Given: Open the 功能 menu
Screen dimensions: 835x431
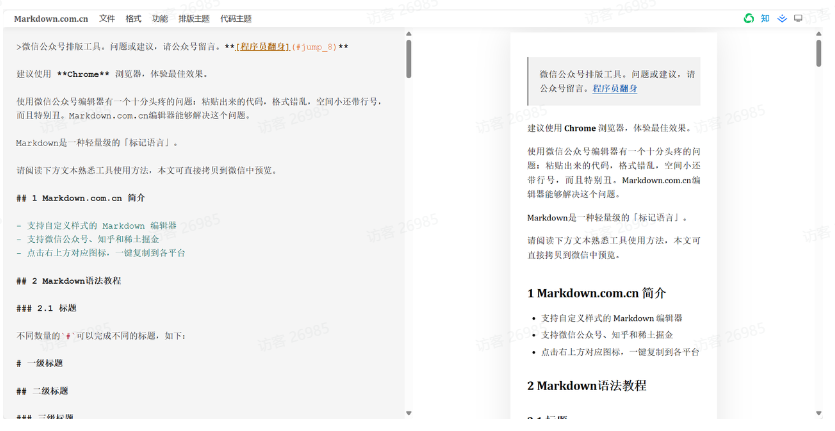Looking at the screenshot, I should (x=160, y=19).
